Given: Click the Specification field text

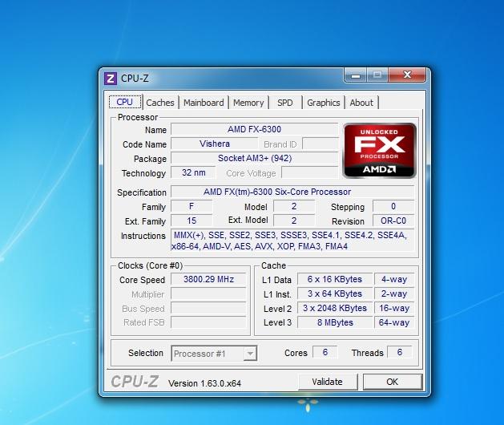Looking at the screenshot, I should [292, 192].
